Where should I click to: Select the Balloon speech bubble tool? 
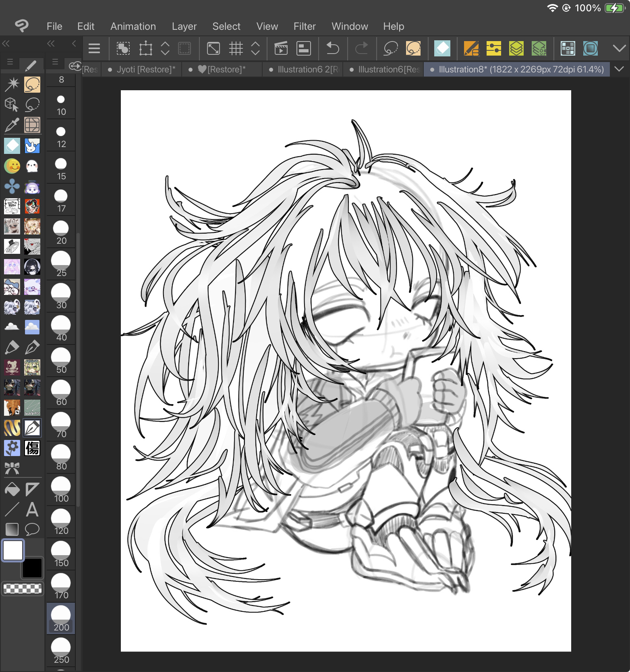pos(32,529)
